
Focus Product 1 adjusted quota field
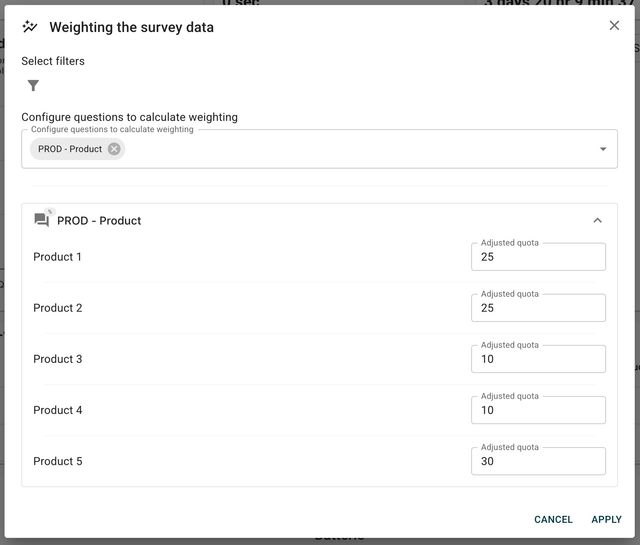pos(538,257)
